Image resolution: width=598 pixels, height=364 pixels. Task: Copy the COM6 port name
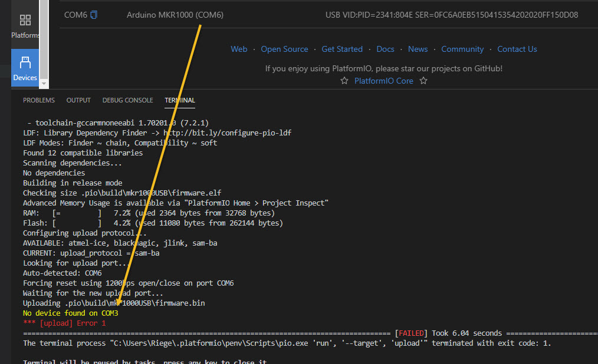point(94,14)
